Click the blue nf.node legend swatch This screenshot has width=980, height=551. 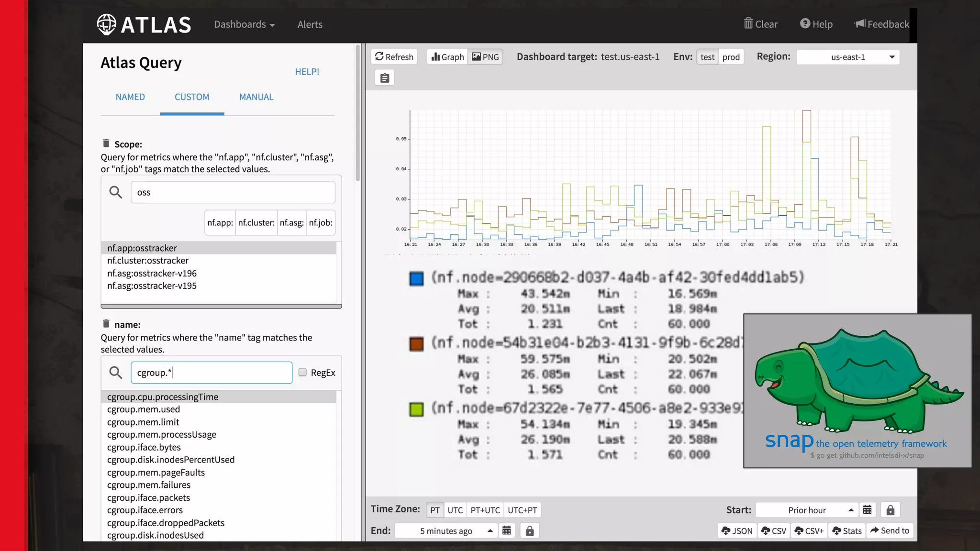click(416, 278)
